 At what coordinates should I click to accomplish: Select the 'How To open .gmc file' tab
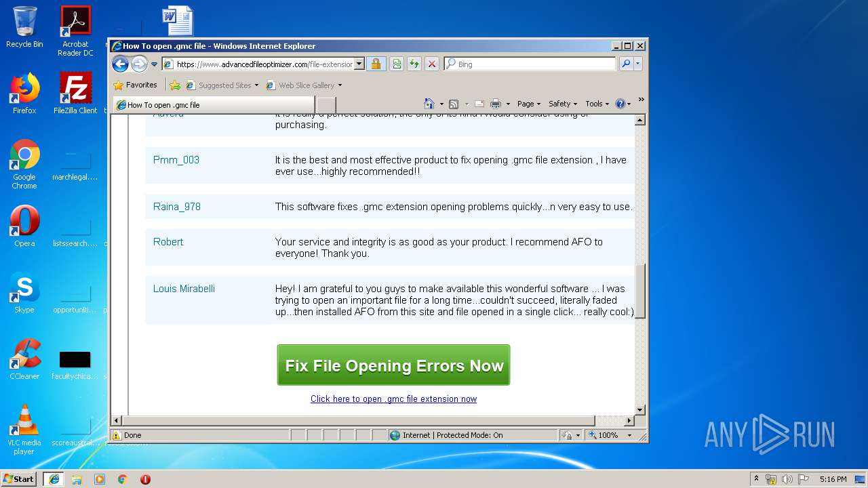click(214, 105)
